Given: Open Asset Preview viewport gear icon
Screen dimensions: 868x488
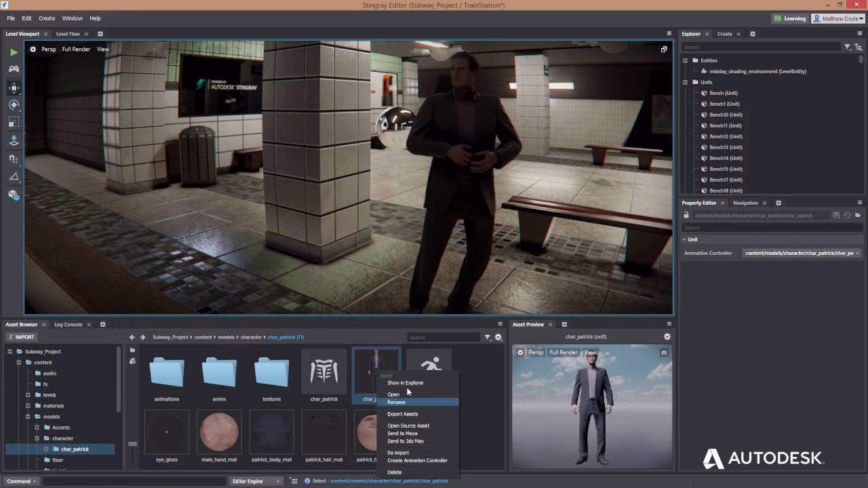Looking at the screenshot, I should 520,352.
